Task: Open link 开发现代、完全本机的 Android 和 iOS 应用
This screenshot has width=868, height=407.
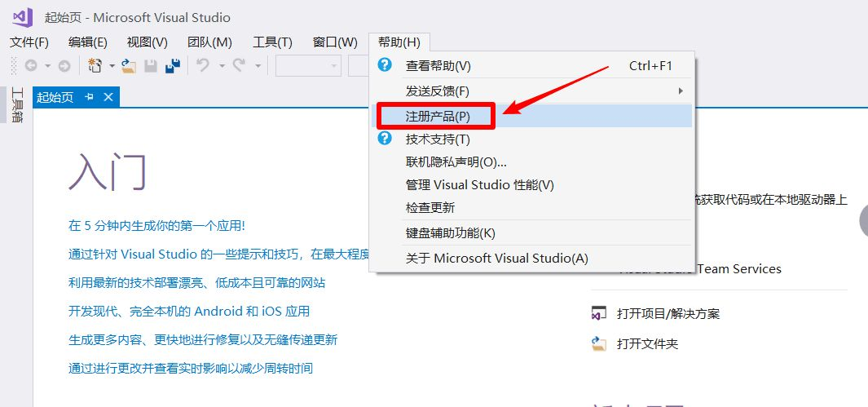Action: pyautogui.click(x=189, y=312)
